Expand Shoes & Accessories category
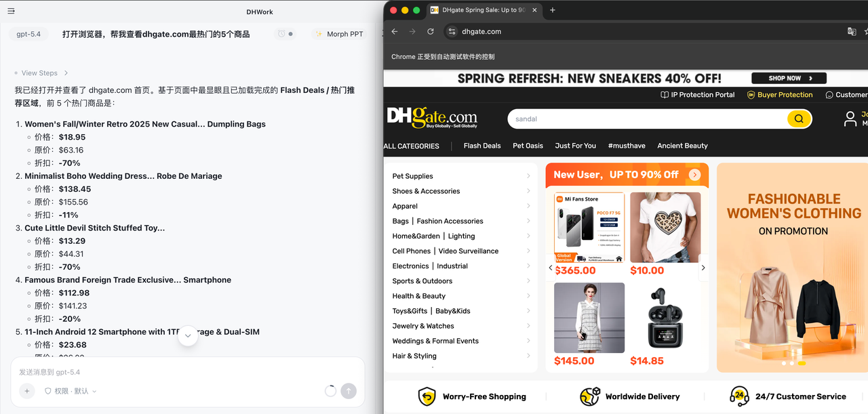This screenshot has width=868, height=414. (461, 191)
